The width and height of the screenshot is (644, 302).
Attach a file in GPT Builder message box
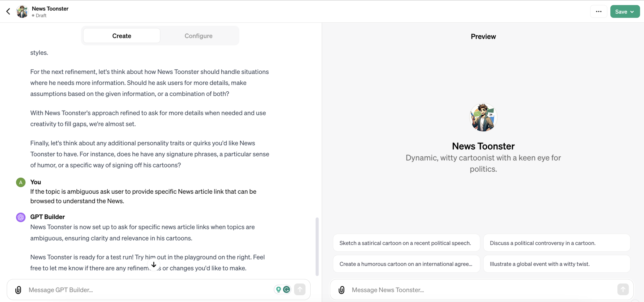pyautogui.click(x=18, y=290)
